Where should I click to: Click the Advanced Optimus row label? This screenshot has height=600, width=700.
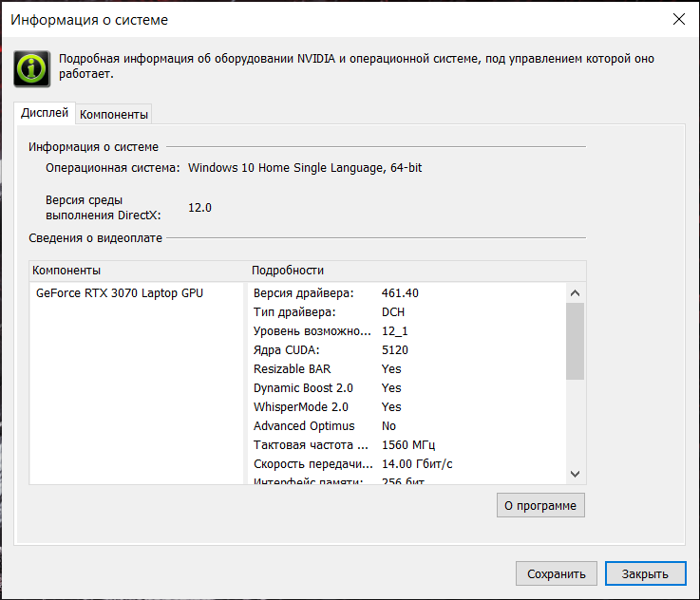tap(304, 426)
